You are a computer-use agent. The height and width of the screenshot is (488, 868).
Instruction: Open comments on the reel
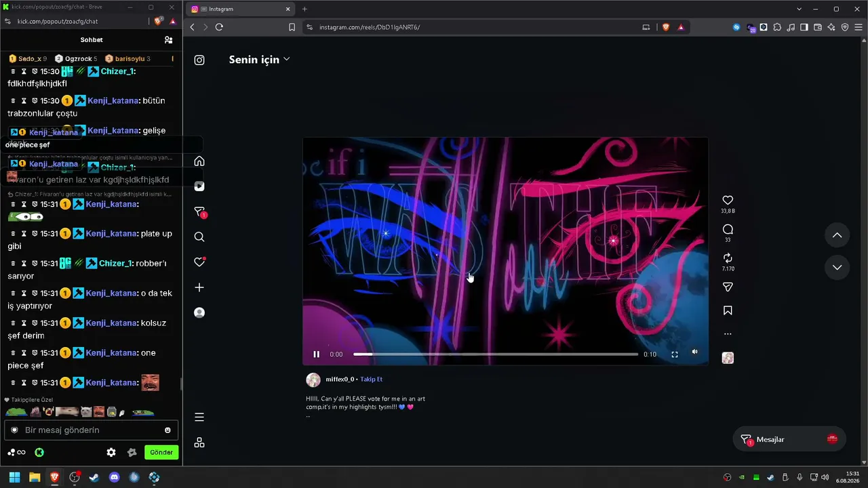728,230
